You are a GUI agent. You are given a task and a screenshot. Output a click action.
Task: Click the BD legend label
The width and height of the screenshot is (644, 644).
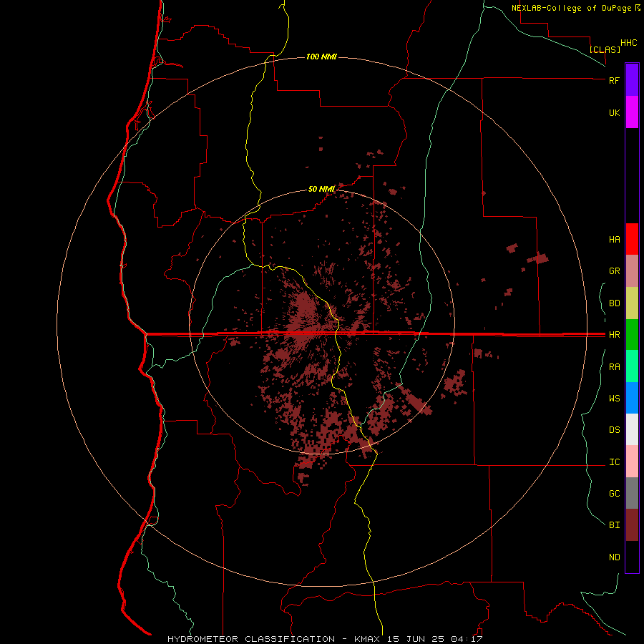tap(614, 303)
